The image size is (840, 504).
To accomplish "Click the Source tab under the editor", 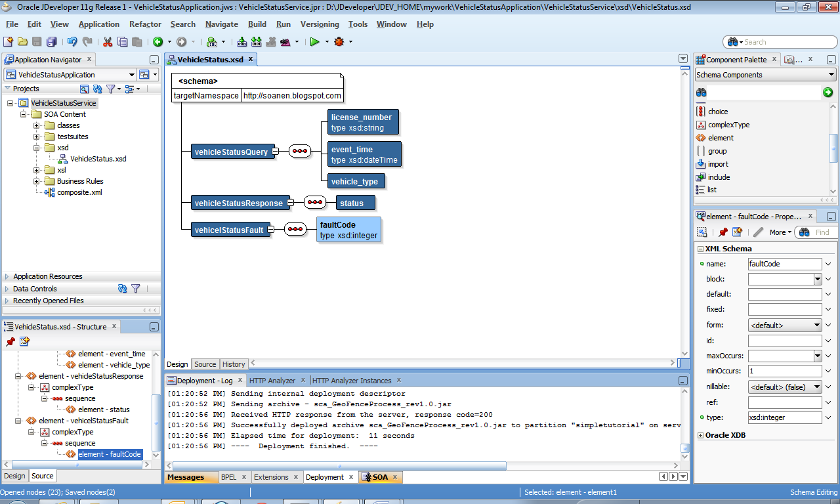I will [x=205, y=364].
